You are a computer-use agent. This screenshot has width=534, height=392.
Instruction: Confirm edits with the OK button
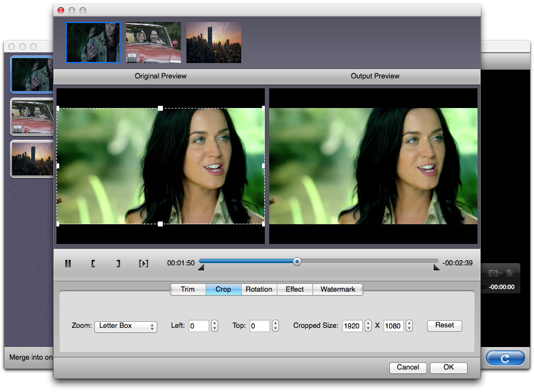[x=448, y=367]
